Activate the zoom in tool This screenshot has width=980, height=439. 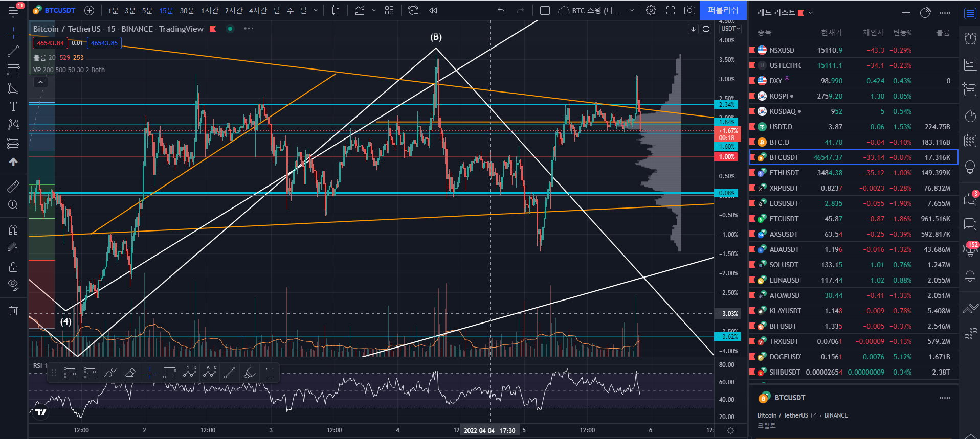point(13,205)
